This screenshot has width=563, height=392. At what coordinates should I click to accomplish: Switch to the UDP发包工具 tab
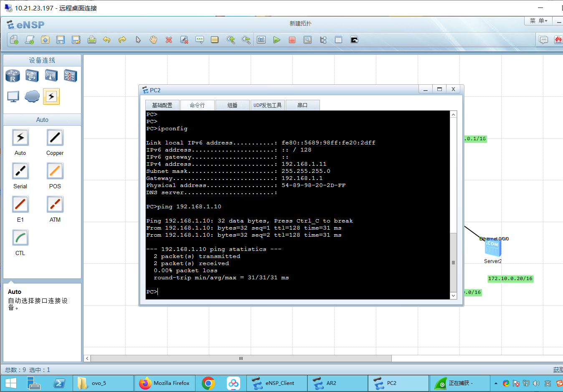click(267, 105)
